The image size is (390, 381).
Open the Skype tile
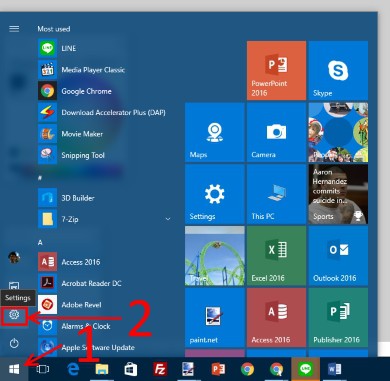click(338, 70)
